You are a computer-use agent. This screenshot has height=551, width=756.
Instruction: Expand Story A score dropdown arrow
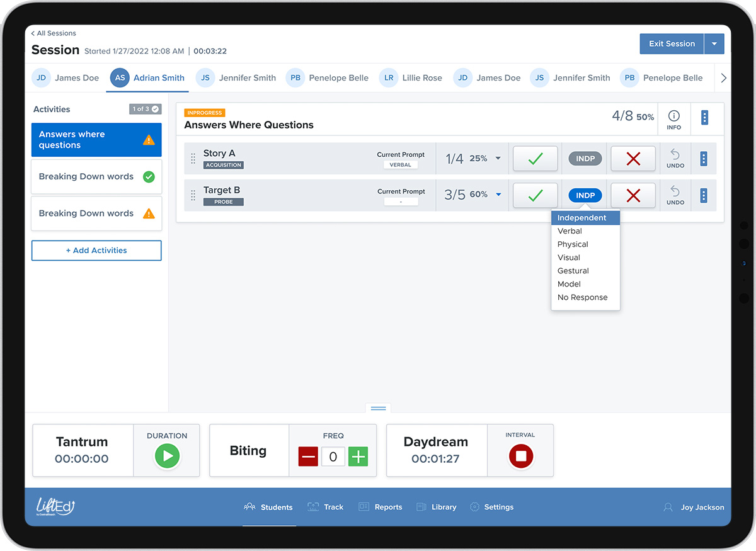[498, 159]
